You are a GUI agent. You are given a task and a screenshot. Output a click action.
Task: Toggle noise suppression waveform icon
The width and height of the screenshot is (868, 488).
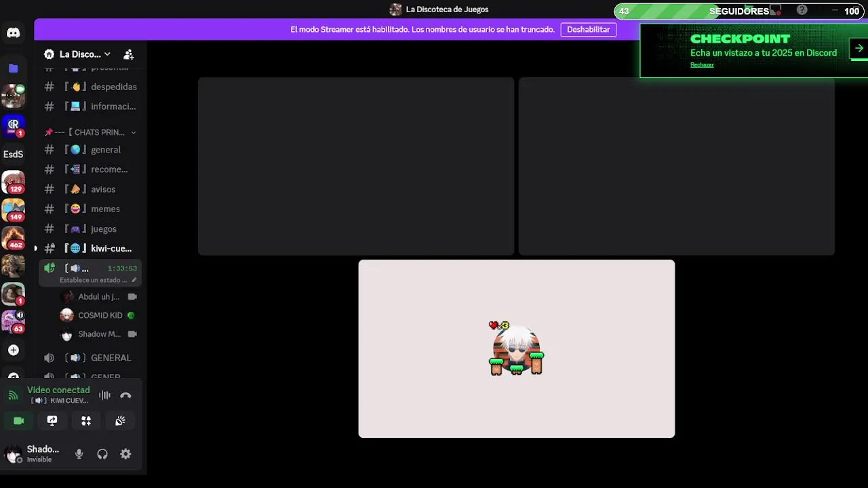[104, 395]
